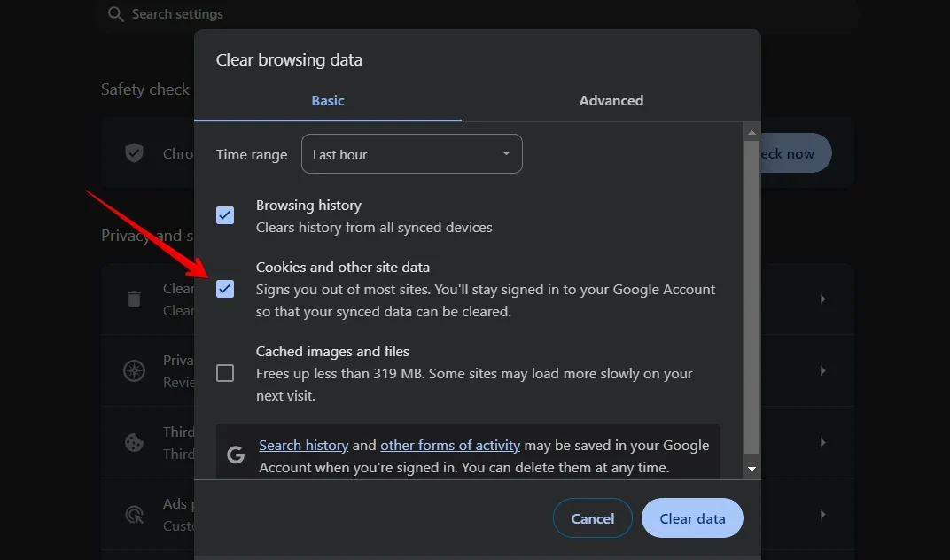The width and height of the screenshot is (950, 560).
Task: Click the 'Cookies and other site data' label
Action: tap(342, 268)
